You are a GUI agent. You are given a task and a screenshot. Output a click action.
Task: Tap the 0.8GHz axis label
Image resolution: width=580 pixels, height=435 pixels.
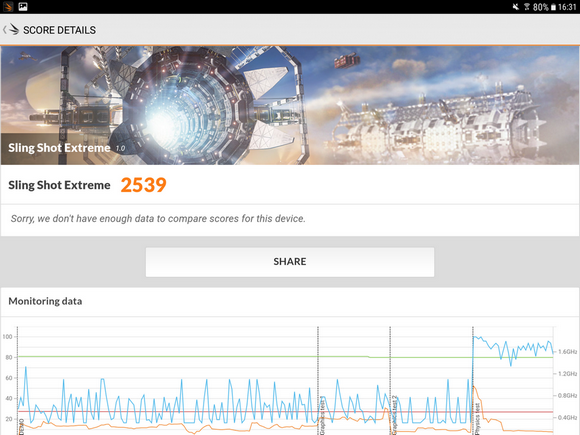click(x=567, y=396)
